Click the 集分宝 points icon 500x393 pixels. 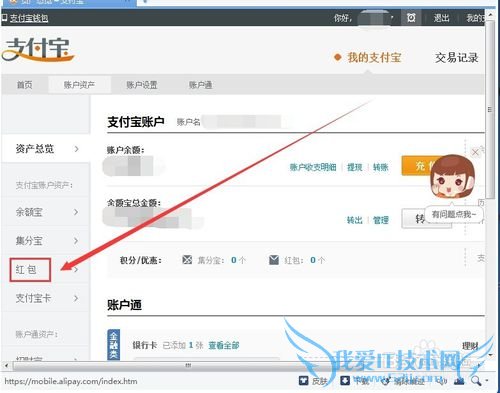tap(187, 259)
